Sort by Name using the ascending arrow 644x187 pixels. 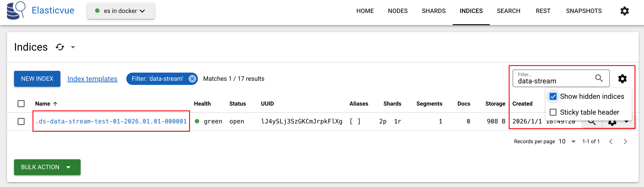pyautogui.click(x=55, y=104)
